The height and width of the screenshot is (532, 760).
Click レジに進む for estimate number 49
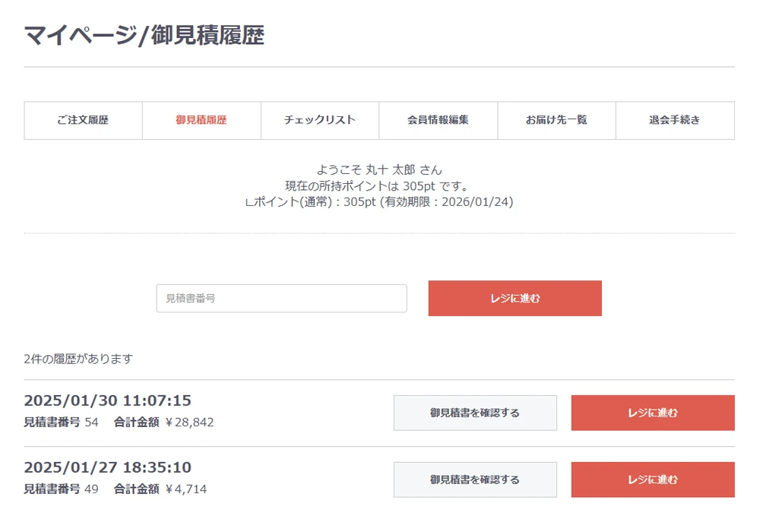pyautogui.click(x=653, y=480)
